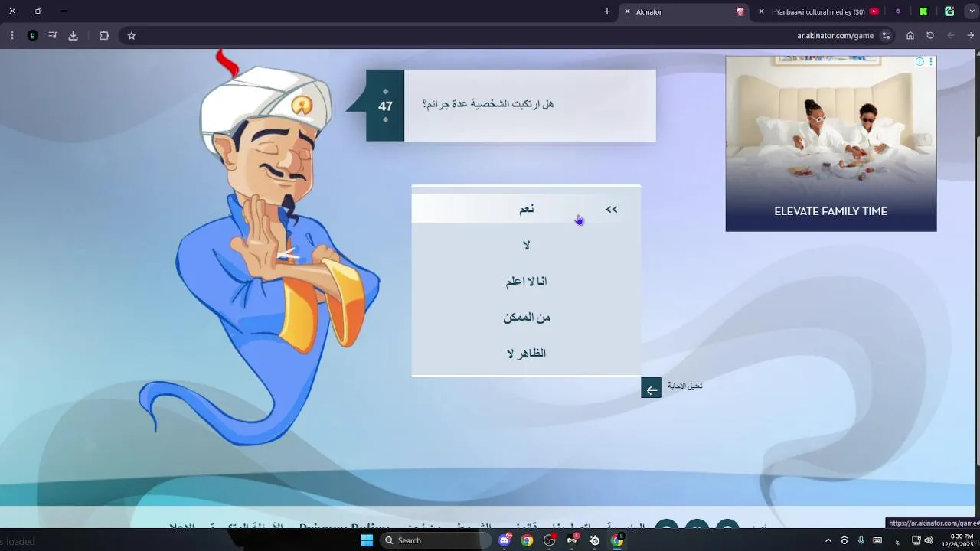Open the SteelSeries taskbar icon
980x551 pixels.
595,540
